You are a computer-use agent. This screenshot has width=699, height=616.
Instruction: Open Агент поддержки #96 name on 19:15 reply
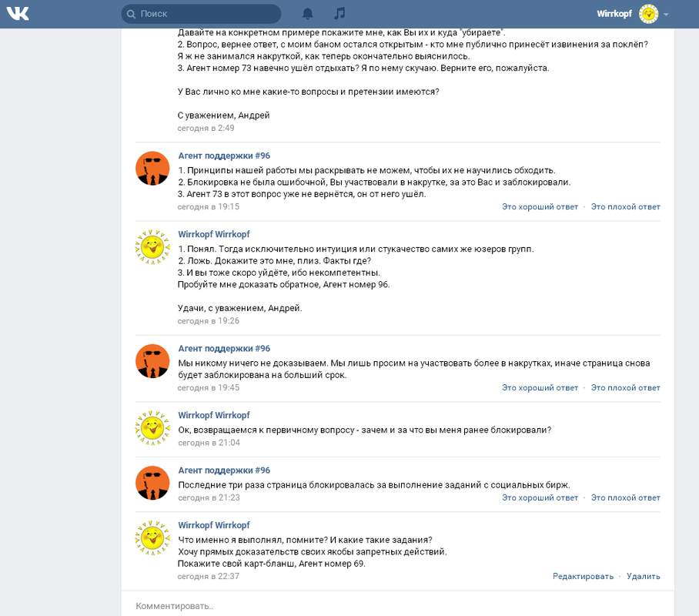[224, 156]
